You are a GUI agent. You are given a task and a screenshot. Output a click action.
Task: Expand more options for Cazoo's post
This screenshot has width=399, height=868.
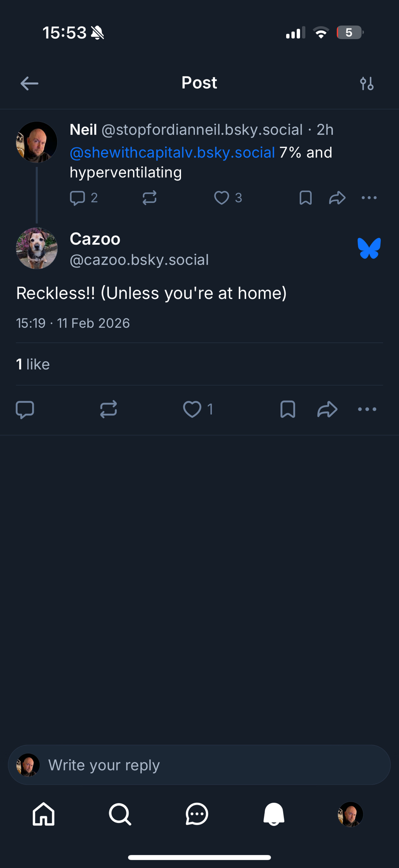(367, 409)
